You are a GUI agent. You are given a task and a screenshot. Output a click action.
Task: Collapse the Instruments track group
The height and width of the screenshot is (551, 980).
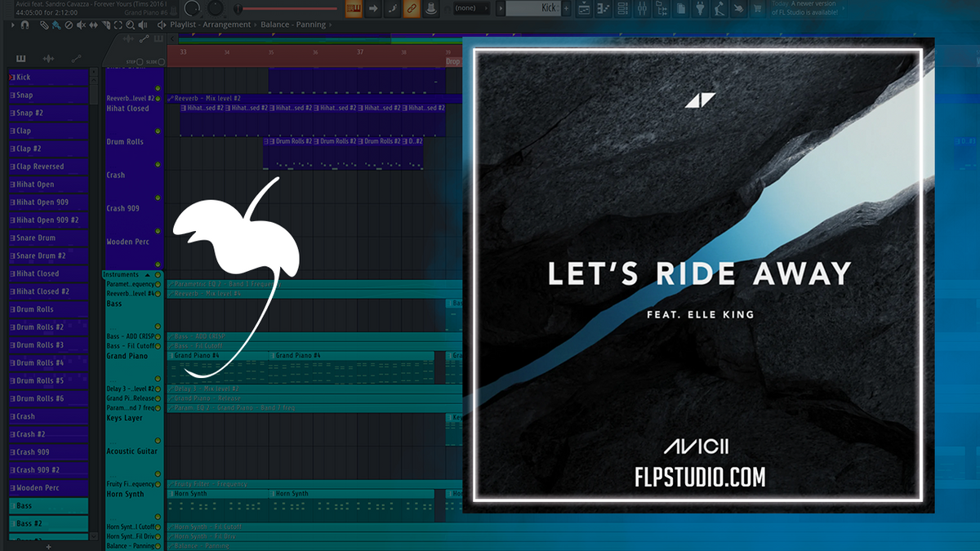(149, 273)
